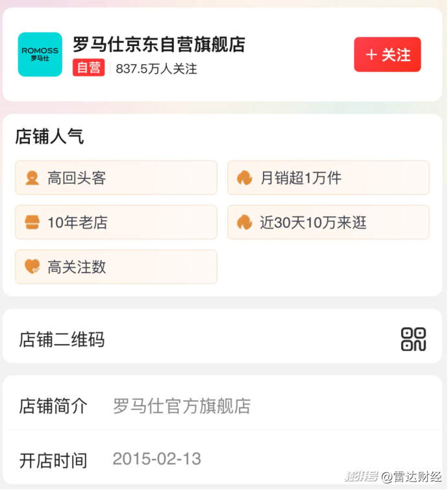This screenshot has width=448, height=490.
Task: Tap the 开店时间 date 2015-02-13
Action: [x=157, y=459]
